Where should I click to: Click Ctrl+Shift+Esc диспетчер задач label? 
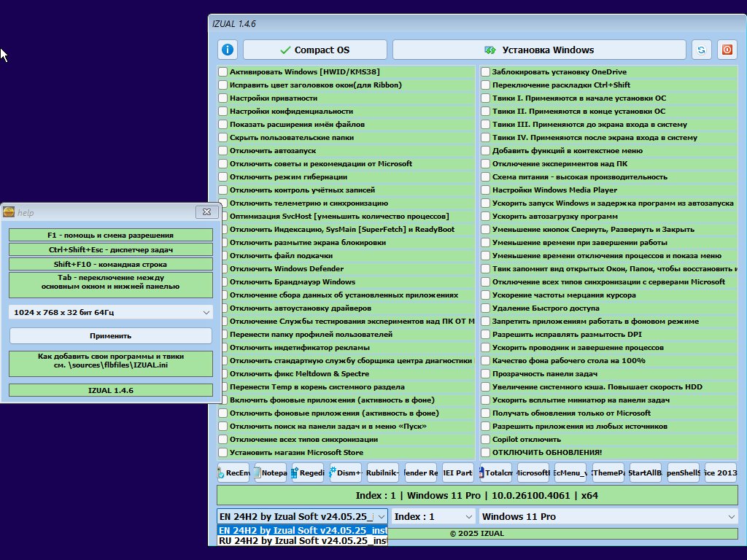111,249
